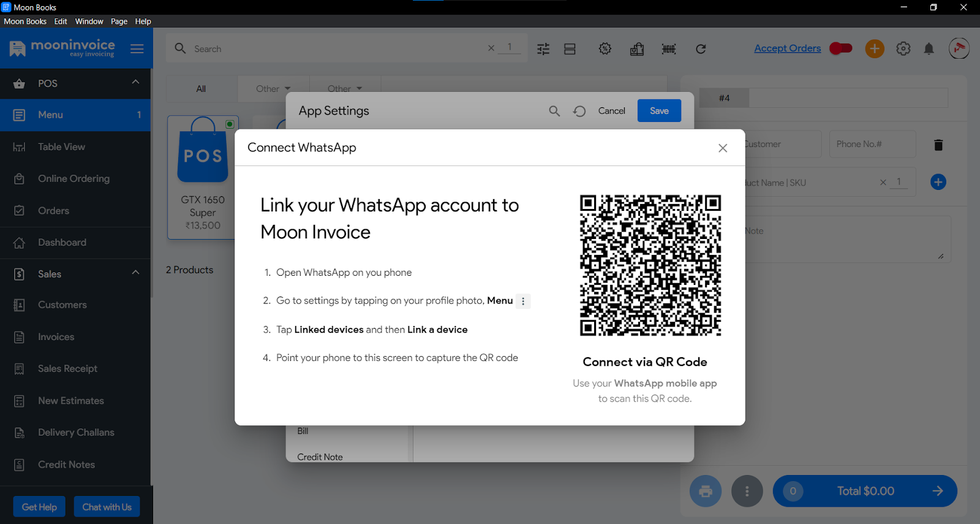Toggle the Accept Orders switch

click(x=841, y=48)
